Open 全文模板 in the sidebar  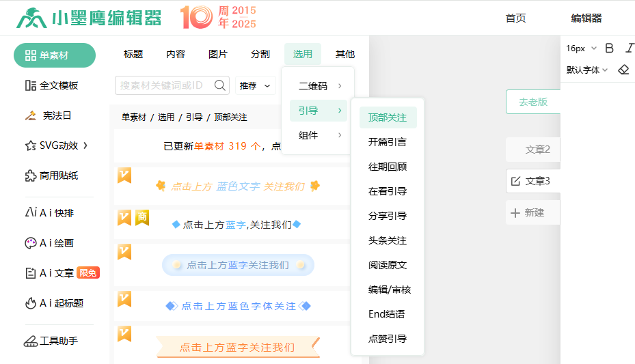tap(51, 85)
